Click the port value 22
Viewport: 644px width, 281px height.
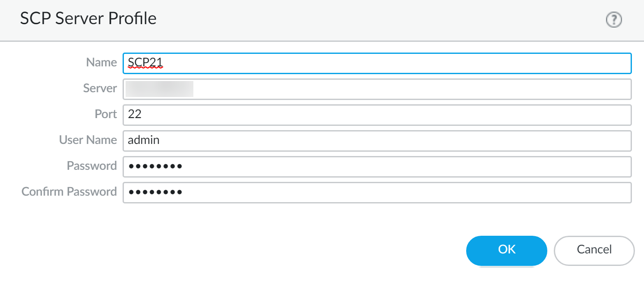point(135,115)
